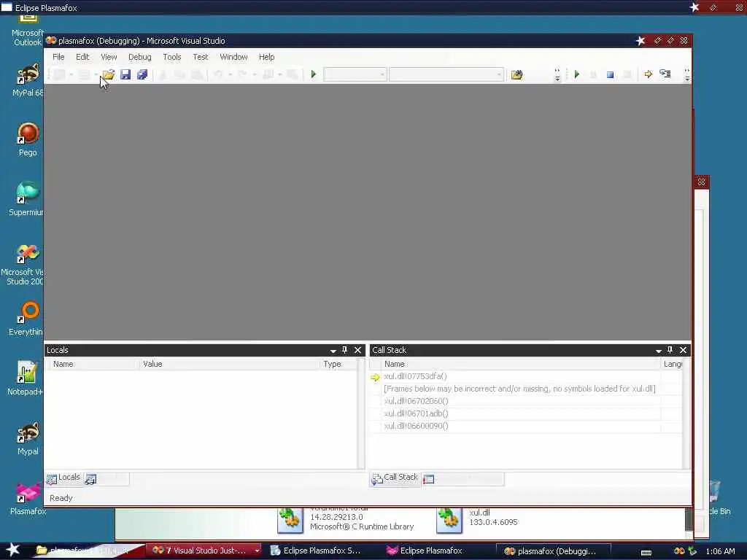Screen dimensions: 747x560
Task: Open the Help menu
Action: 266,57
